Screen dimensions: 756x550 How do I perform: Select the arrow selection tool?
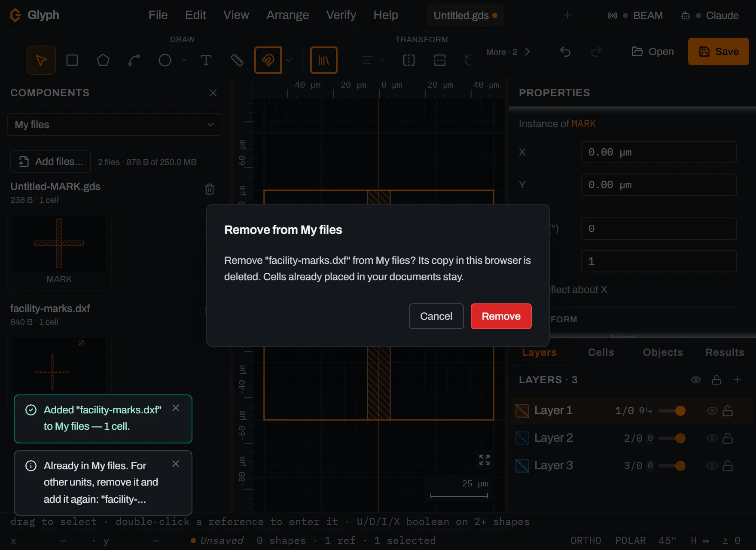coord(41,60)
